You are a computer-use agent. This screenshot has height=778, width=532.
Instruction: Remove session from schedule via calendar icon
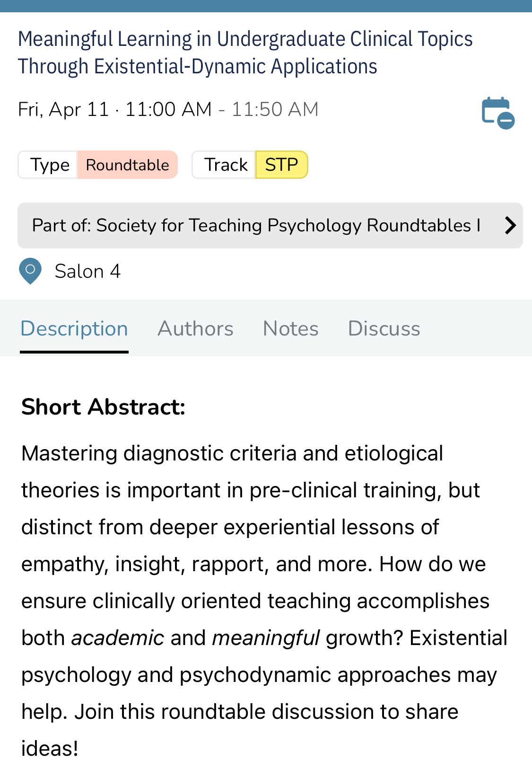(x=497, y=113)
